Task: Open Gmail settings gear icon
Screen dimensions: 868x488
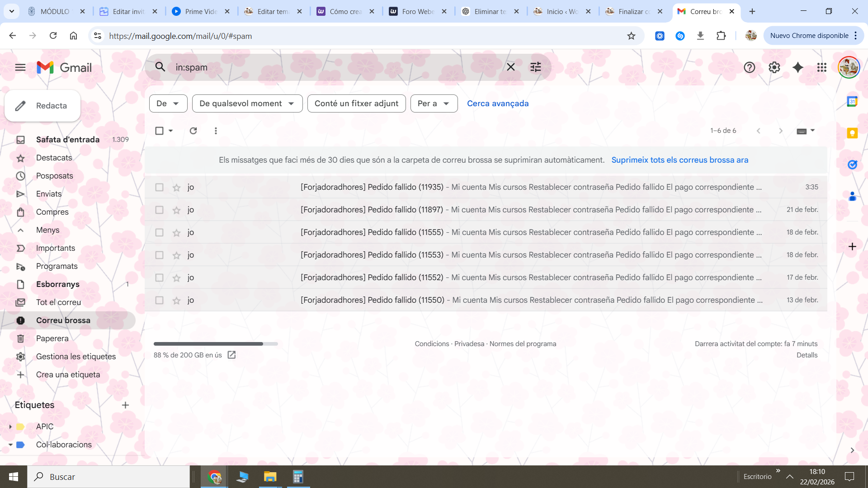Action: pyautogui.click(x=774, y=67)
